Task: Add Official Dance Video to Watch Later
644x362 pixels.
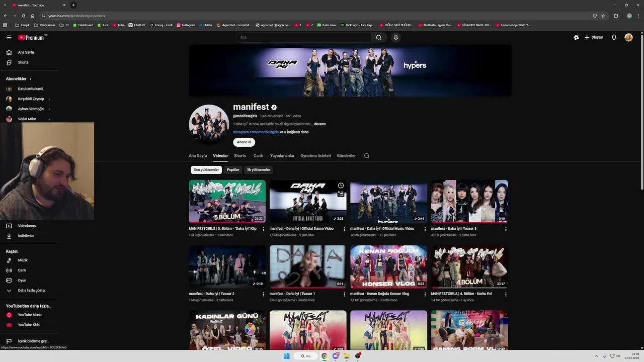Action: click(x=341, y=186)
